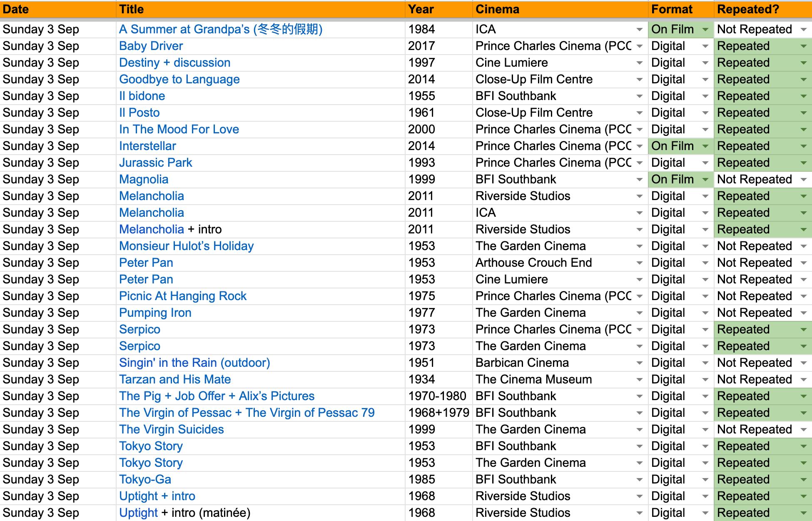Open Repeated dropdown for The Virgin Suicides

coord(803,430)
